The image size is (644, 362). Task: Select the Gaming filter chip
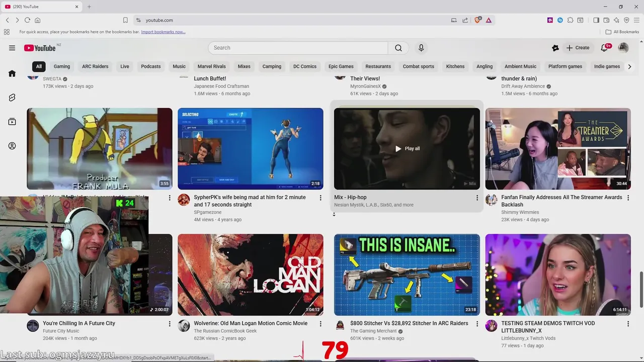point(62,66)
